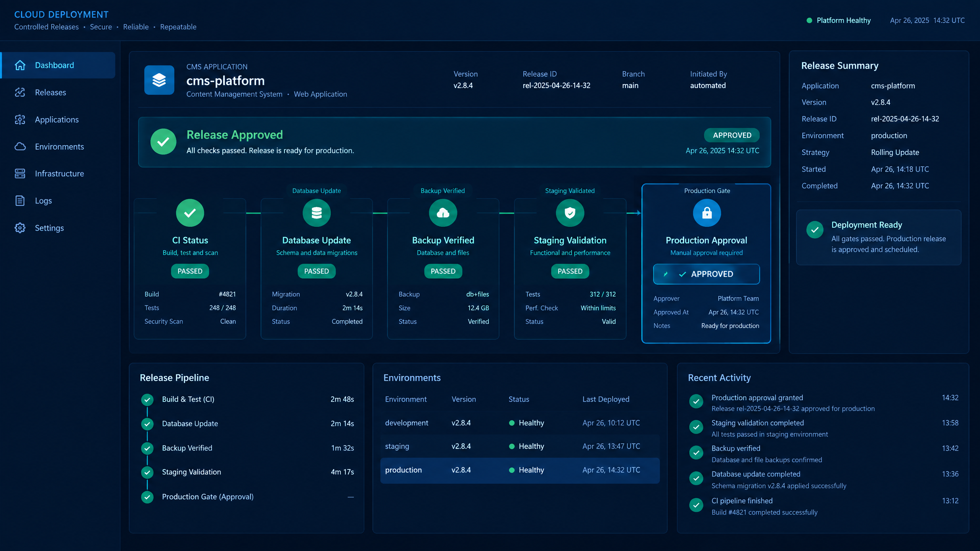Click the Releases sidebar icon

20,92
